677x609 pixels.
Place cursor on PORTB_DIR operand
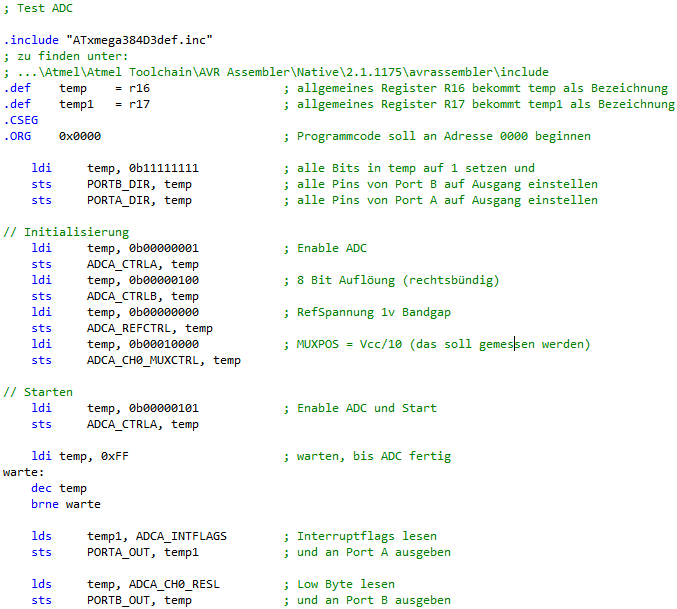(118, 184)
